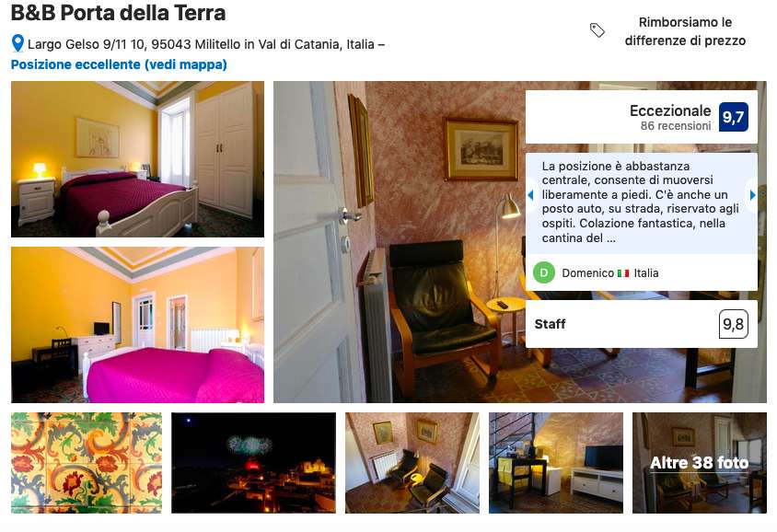Click Domenico's green avatar circle

click(543, 273)
